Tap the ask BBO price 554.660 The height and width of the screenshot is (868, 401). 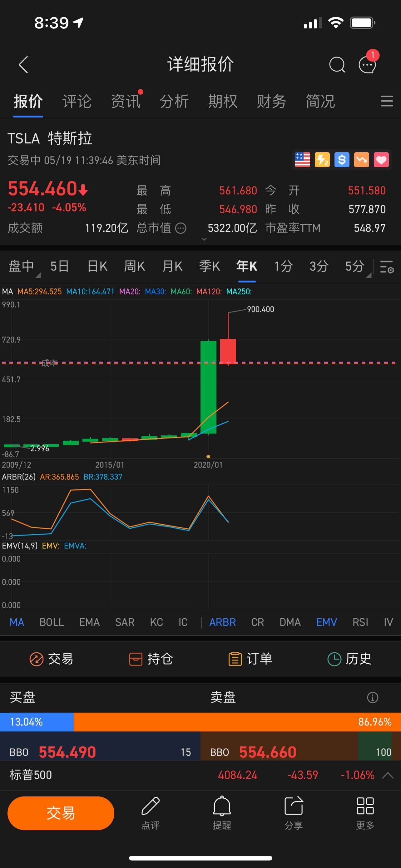pos(268,752)
